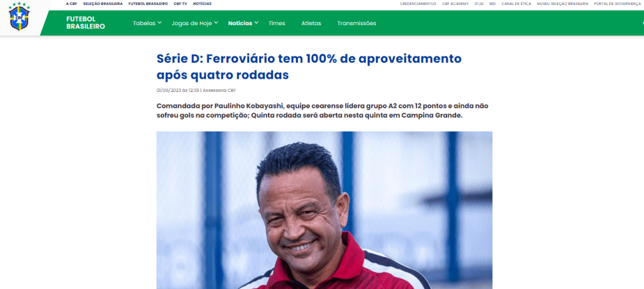Open the Credenciamentos link

tap(418, 4)
